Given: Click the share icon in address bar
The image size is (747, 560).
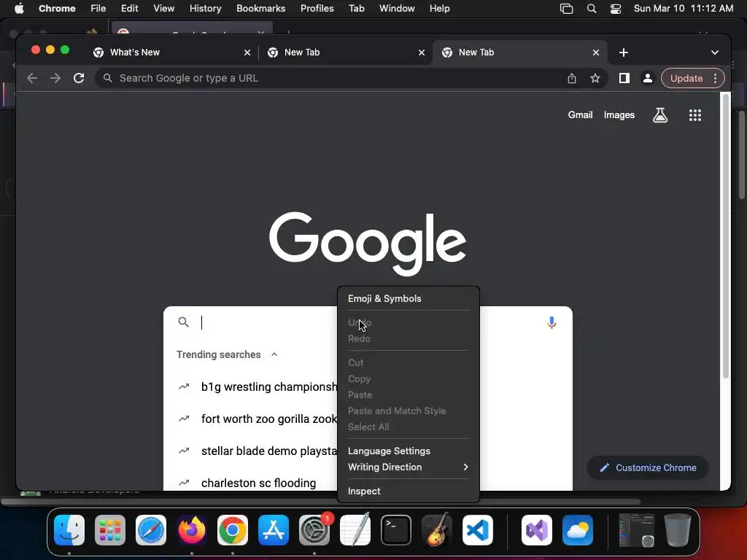Looking at the screenshot, I should pos(572,79).
